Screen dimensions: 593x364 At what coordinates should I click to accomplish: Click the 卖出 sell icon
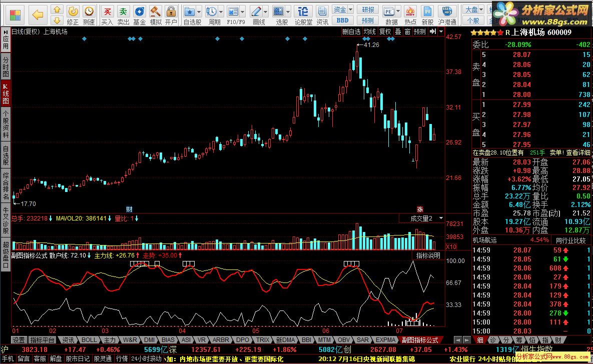click(123, 15)
